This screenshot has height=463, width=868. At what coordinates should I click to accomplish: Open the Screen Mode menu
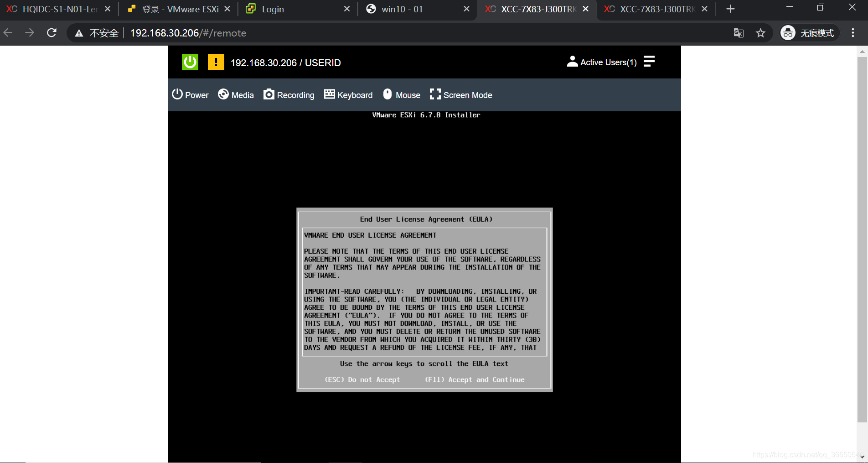tap(461, 95)
